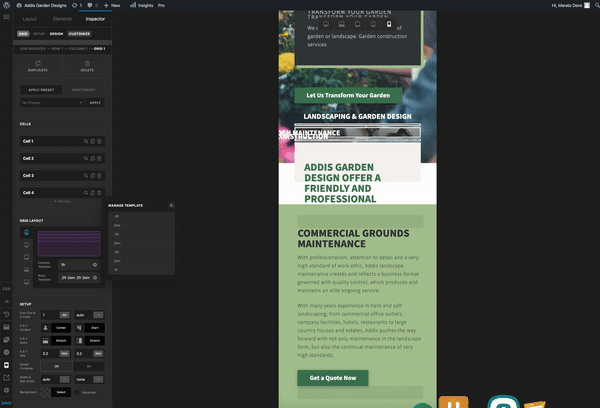Viewport: 600px width, 408px height.
Task: Select the last 1fr row in Manage Template
Action: click(141, 270)
